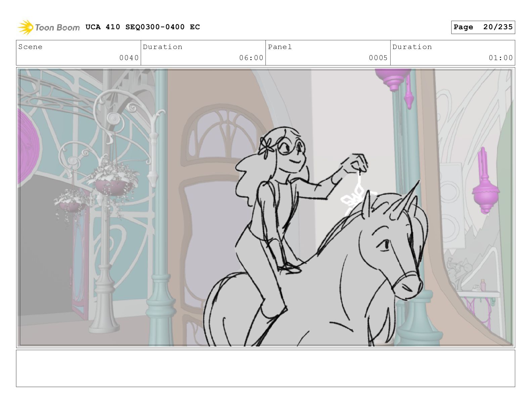Click the storyboard panel drawing of the unicorn rider

point(265,208)
